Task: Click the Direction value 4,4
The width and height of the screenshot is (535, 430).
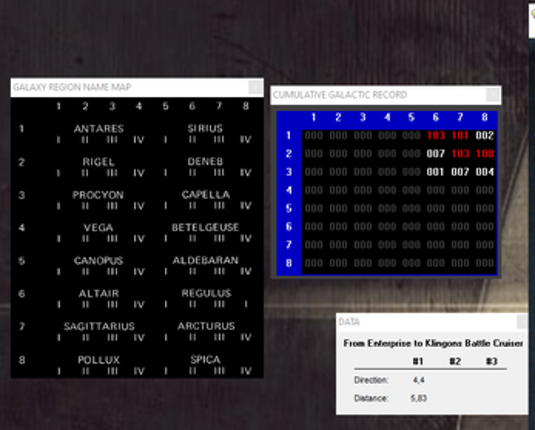Action: tap(419, 380)
